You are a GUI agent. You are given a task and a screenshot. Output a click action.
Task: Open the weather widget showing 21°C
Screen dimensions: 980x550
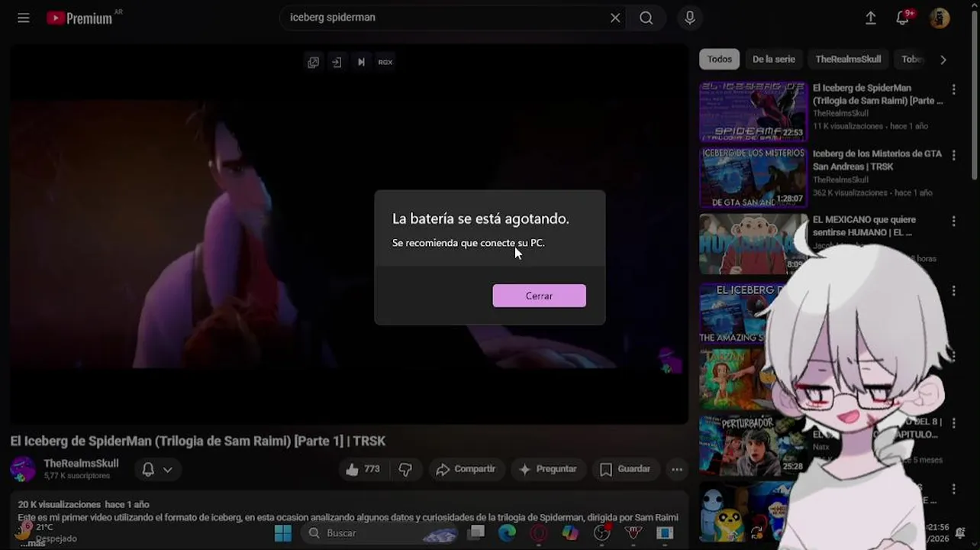click(x=46, y=532)
